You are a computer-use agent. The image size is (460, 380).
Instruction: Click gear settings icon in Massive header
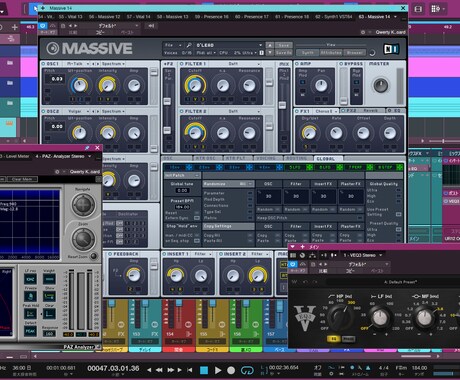click(363, 32)
